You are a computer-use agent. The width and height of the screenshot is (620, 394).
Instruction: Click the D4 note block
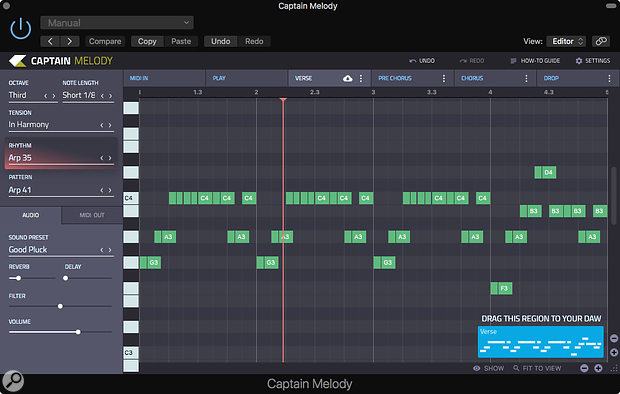coord(545,172)
